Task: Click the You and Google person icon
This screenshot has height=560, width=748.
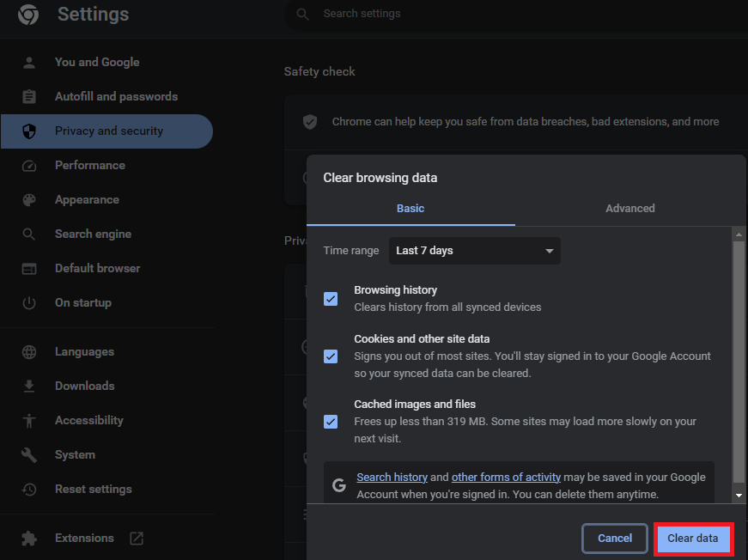Action: [29, 63]
